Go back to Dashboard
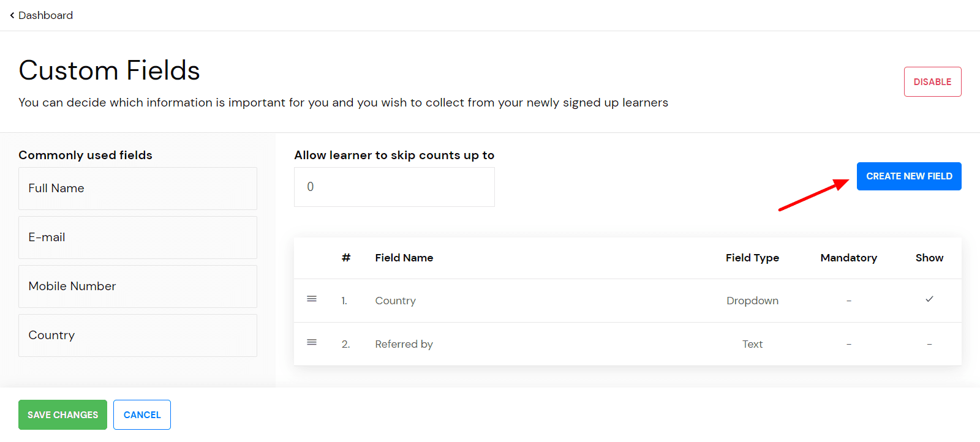 [x=45, y=15]
